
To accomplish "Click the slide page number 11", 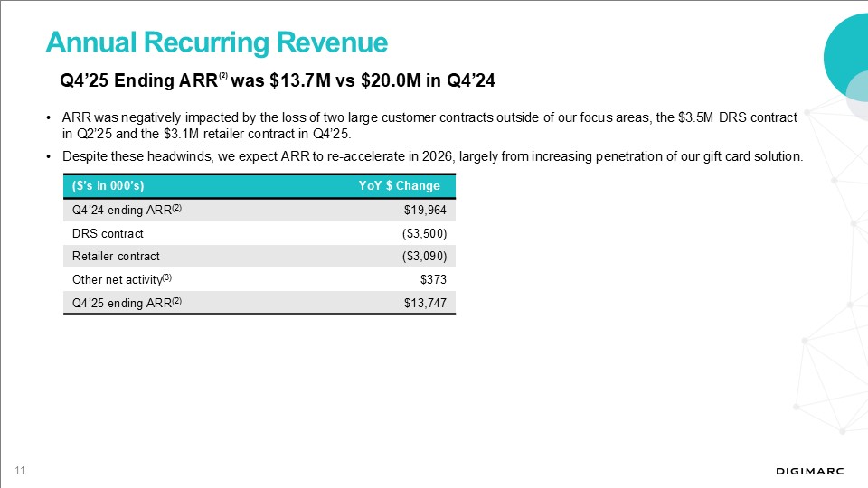I will tap(18, 469).
